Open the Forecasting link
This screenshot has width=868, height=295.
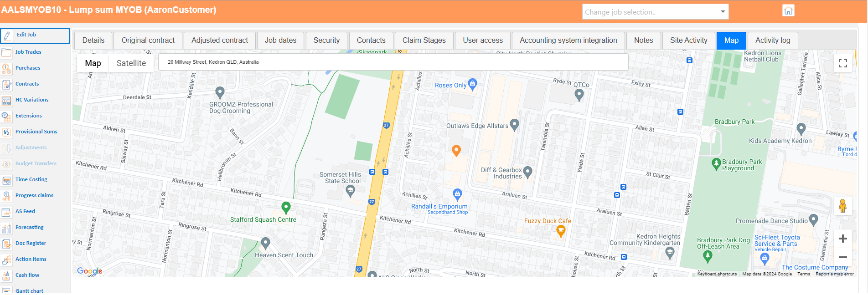click(30, 227)
